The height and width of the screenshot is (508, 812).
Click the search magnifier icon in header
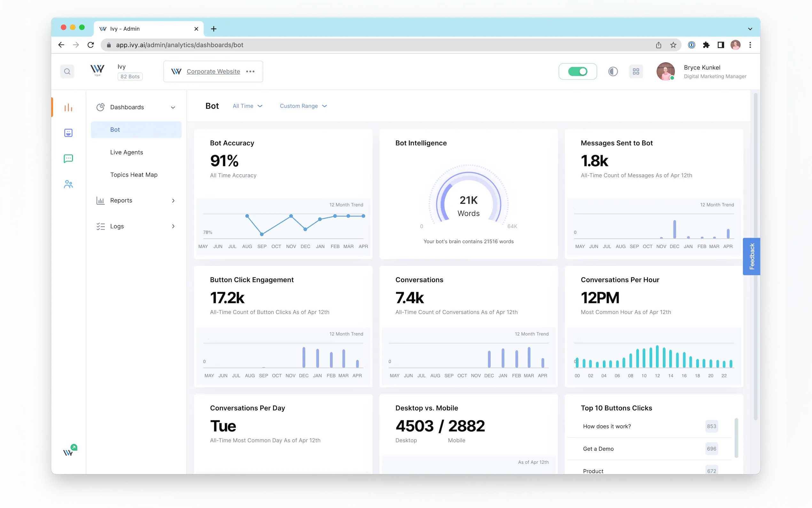[67, 71]
